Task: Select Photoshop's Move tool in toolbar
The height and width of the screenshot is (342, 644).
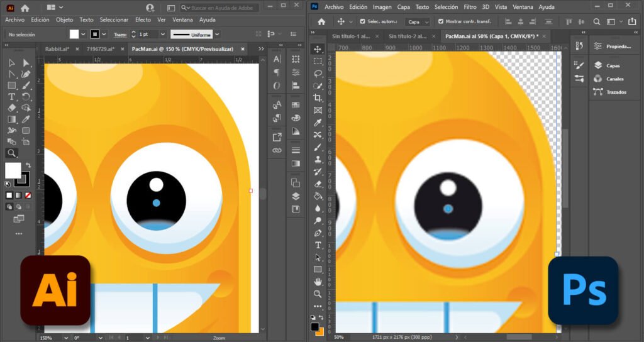Action: (x=318, y=49)
